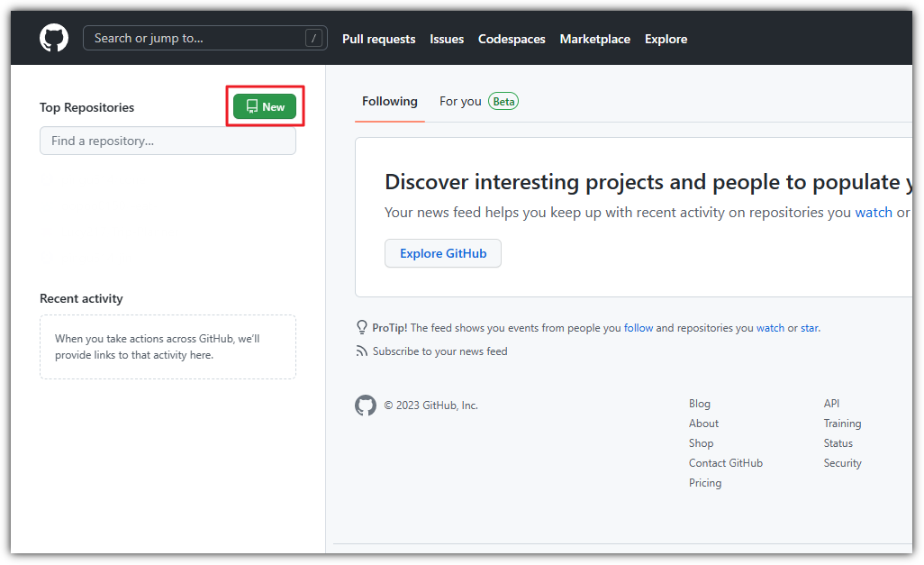Open the Shop footer link

coord(702,443)
